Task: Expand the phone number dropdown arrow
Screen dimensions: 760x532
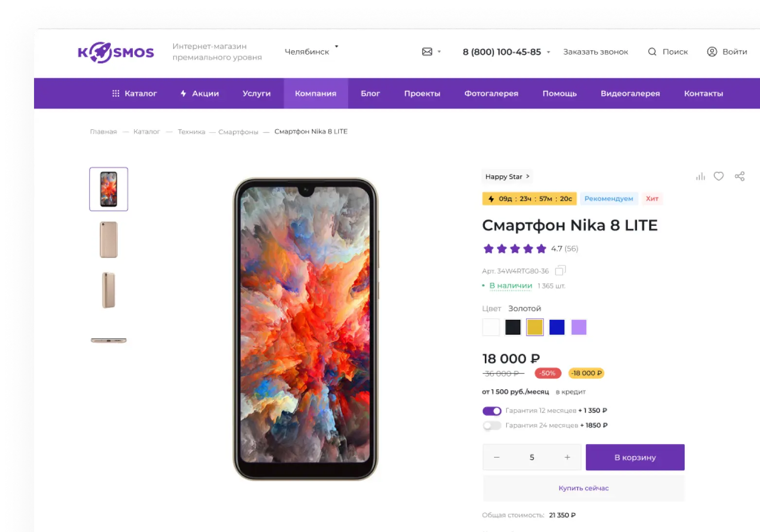Action: coord(548,52)
